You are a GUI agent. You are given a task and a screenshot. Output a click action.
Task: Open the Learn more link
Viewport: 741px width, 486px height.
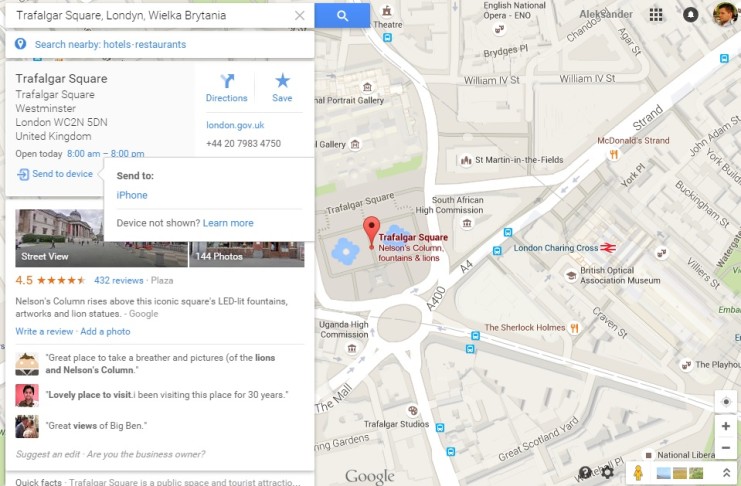click(x=228, y=223)
